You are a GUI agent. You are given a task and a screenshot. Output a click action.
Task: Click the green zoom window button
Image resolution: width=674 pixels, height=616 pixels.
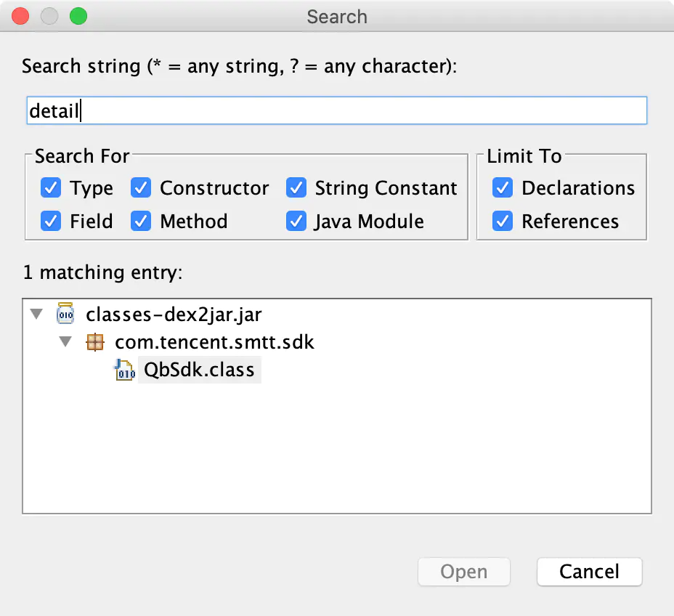coord(78,16)
